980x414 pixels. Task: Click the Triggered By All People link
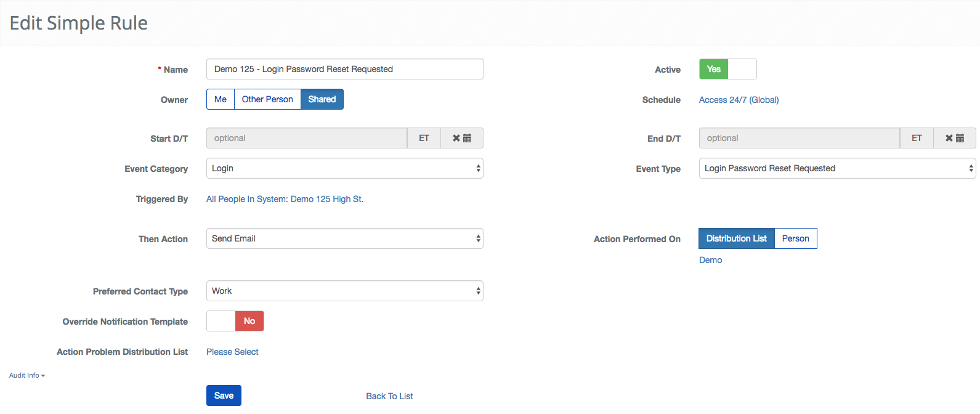click(285, 199)
